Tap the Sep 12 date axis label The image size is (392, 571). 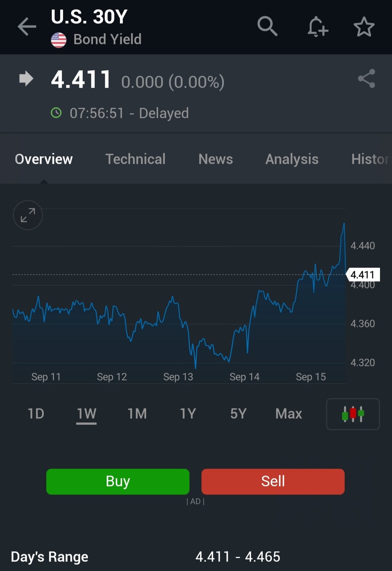click(112, 377)
